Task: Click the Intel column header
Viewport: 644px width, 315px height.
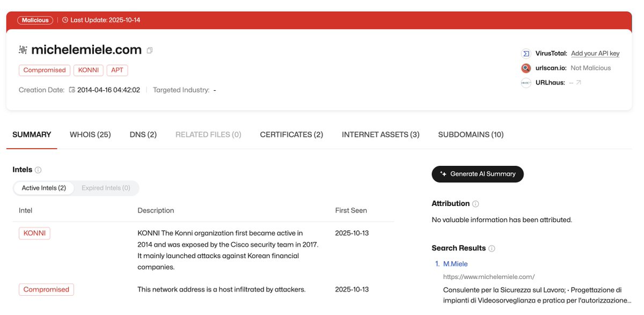Action: click(26, 210)
